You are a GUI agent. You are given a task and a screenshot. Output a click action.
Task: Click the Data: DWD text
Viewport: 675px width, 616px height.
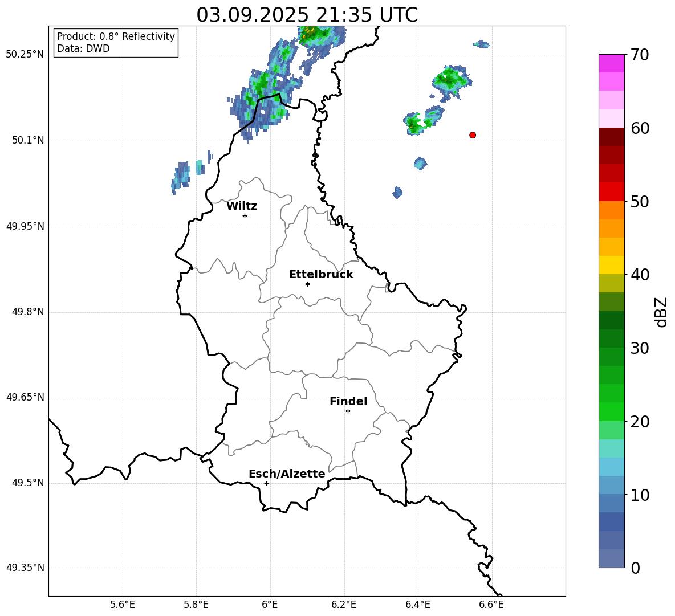coord(83,48)
